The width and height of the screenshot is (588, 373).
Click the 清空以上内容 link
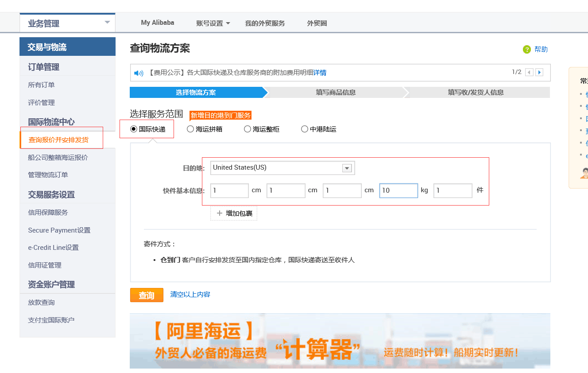[x=190, y=294]
